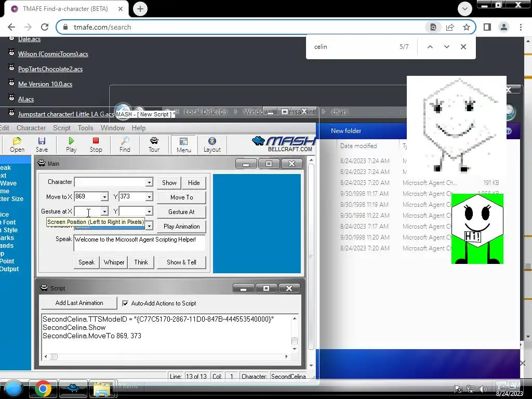Click the MASH Bellcraft.com logo

point(284,144)
